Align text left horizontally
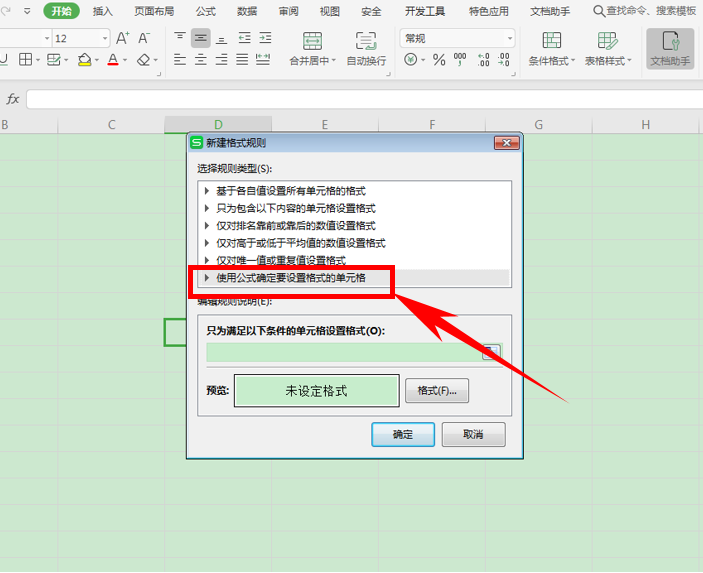This screenshot has height=573, width=703. pos(180,60)
